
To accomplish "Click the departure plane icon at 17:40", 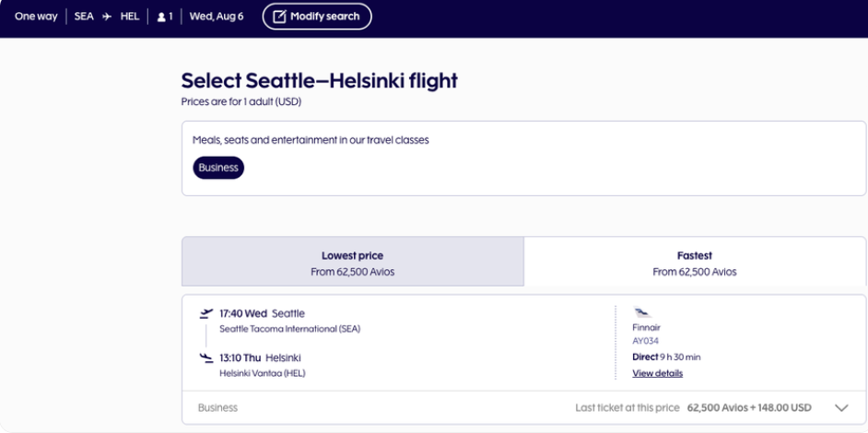I will 205,314.
